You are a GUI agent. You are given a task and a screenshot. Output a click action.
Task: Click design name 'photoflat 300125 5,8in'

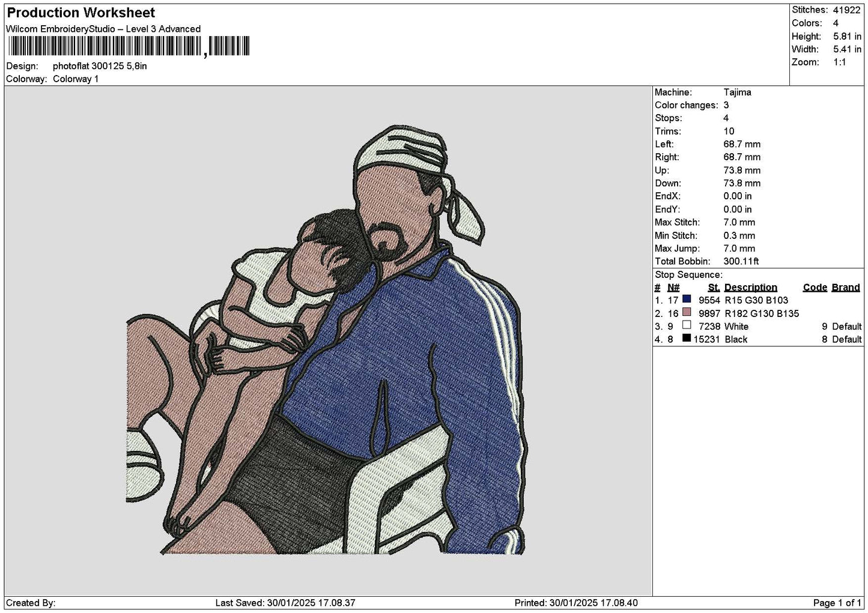click(100, 66)
